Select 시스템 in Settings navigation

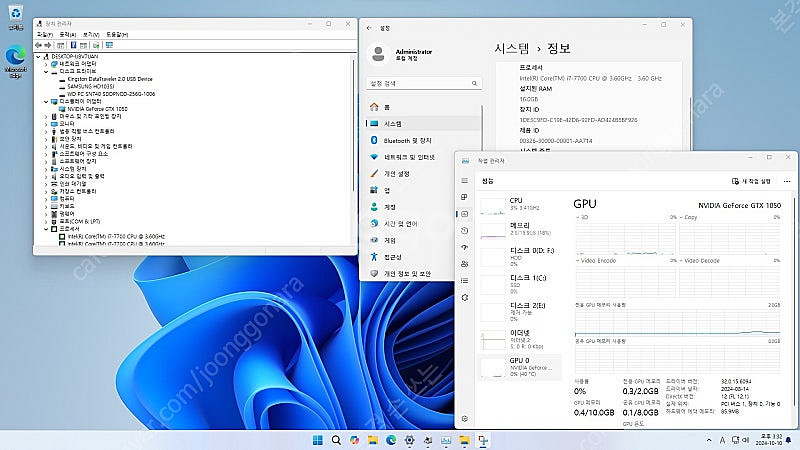(424, 123)
